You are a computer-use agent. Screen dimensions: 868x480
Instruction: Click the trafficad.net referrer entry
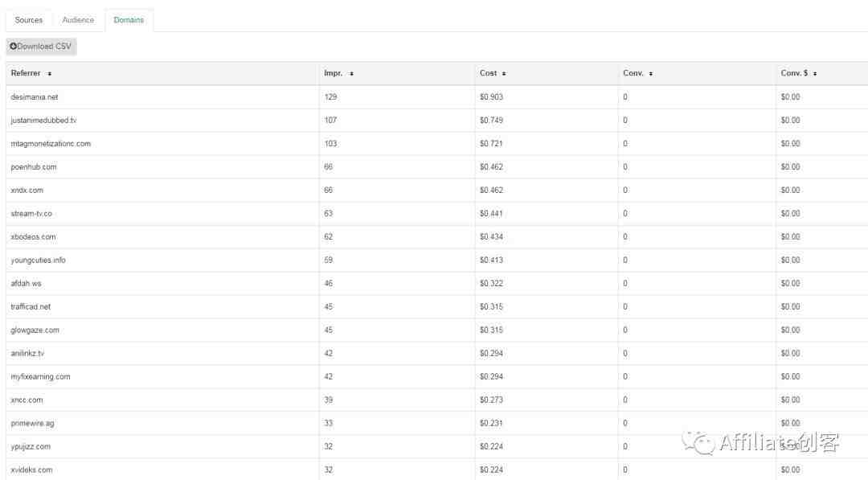[31, 306]
